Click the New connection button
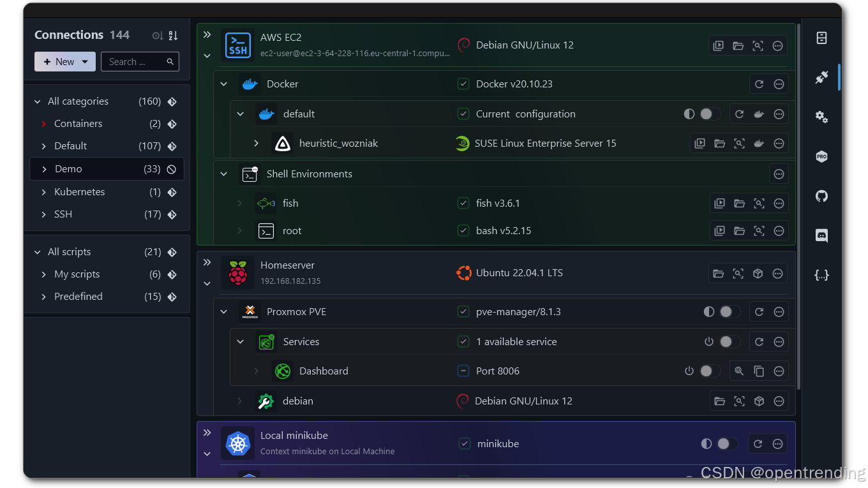Image resolution: width=868 pixels, height=488 pixels. tap(65, 62)
